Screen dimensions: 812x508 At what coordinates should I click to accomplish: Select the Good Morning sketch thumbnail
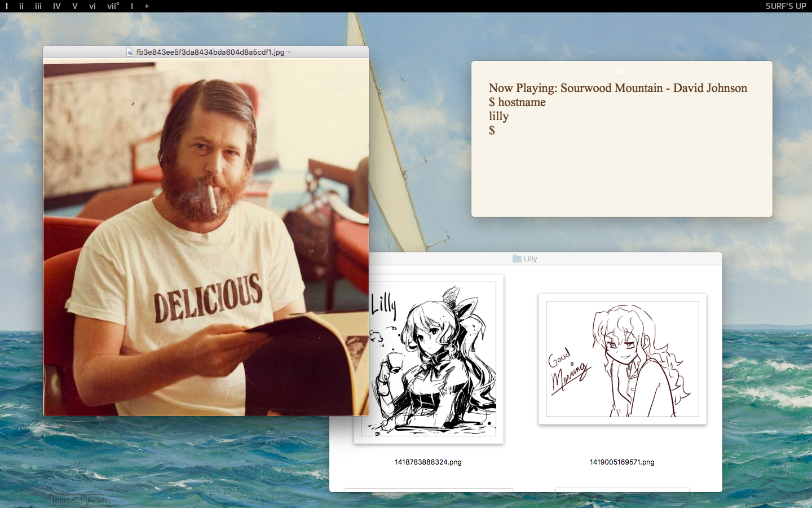point(623,359)
